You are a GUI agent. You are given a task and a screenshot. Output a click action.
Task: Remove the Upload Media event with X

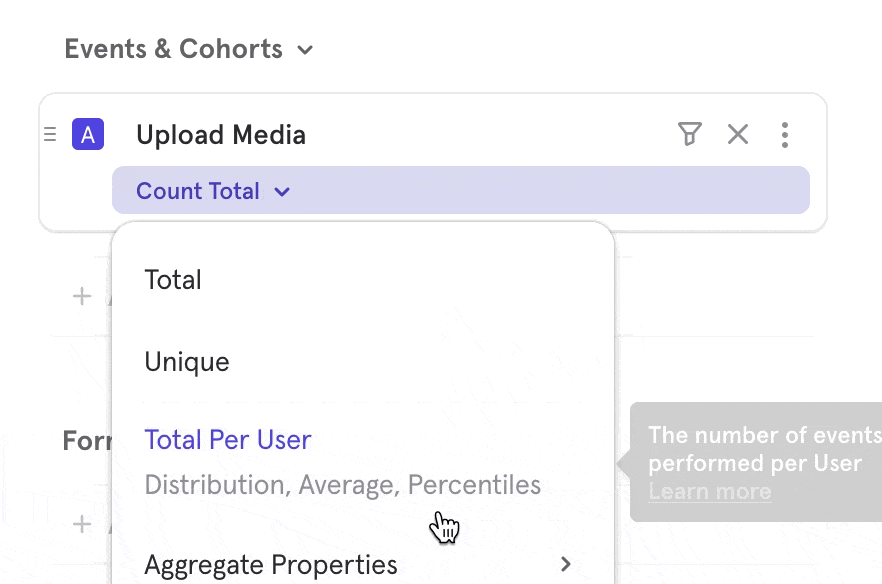point(738,134)
